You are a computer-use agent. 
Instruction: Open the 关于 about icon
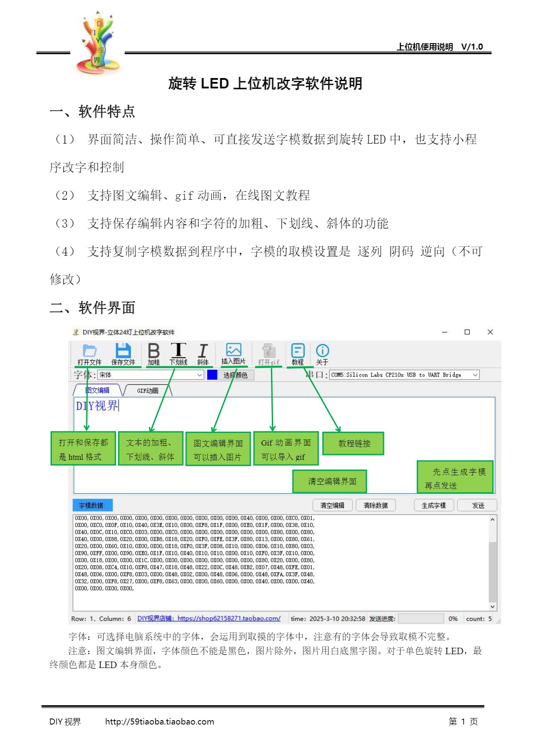(322, 355)
